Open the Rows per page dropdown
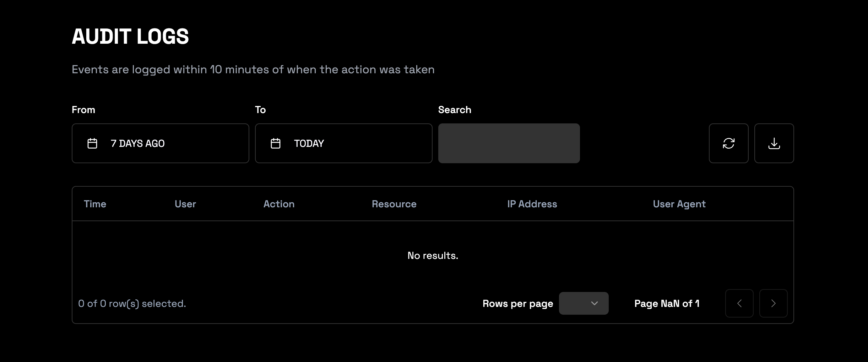868x362 pixels. pos(584,303)
